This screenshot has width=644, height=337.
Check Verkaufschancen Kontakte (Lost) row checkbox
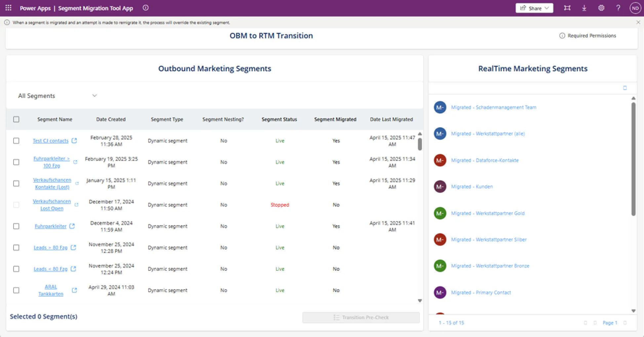click(16, 183)
